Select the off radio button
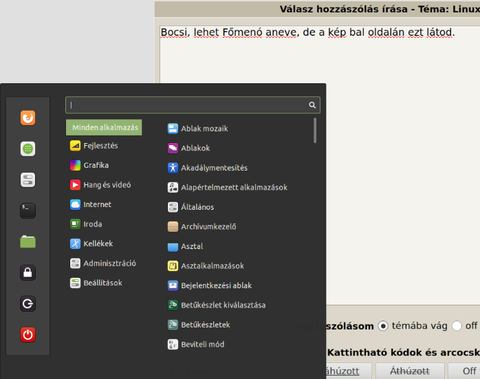The image size is (480, 379). pos(457,326)
